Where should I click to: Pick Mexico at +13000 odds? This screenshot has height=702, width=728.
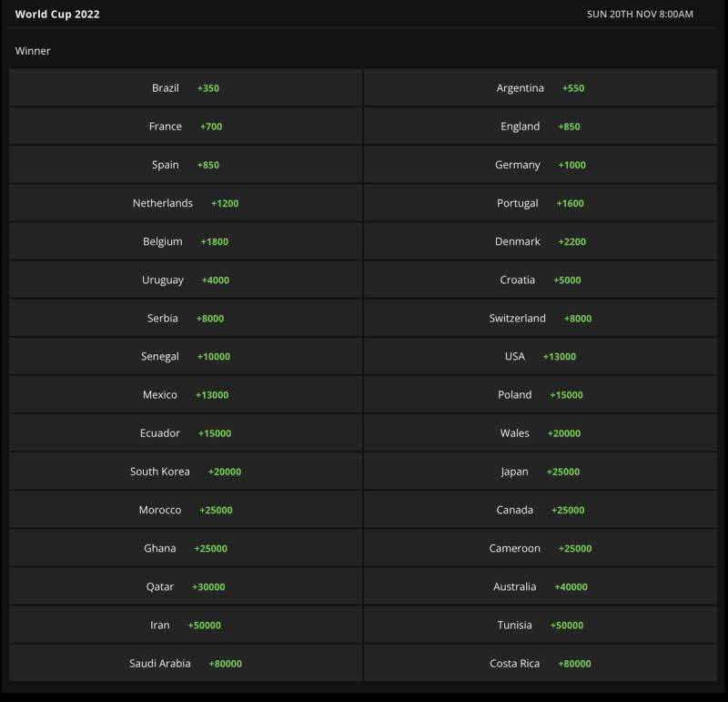click(x=186, y=394)
